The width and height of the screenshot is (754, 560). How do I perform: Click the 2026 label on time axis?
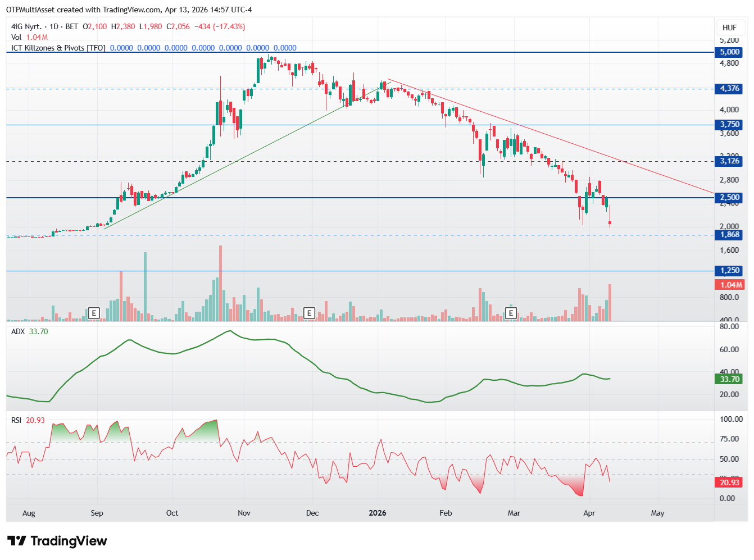pyautogui.click(x=377, y=513)
